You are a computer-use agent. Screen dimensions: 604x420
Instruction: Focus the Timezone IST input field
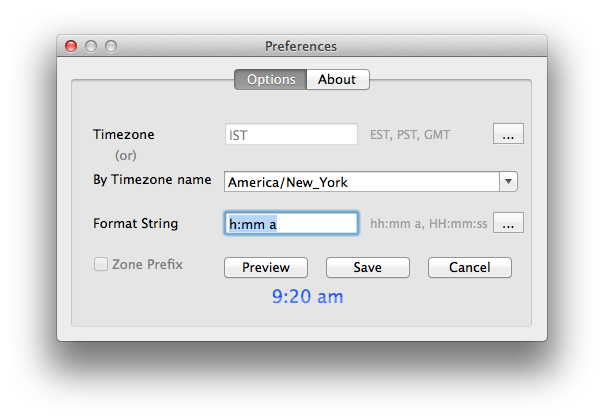[x=291, y=134]
